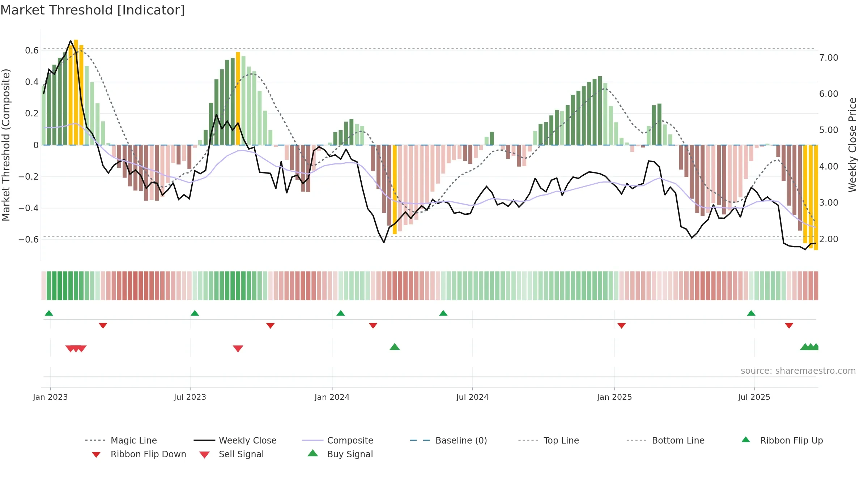Image resolution: width=868 pixels, height=488 pixels.
Task: Click the Weekly Close Price axis title
Action: pyautogui.click(x=852, y=145)
